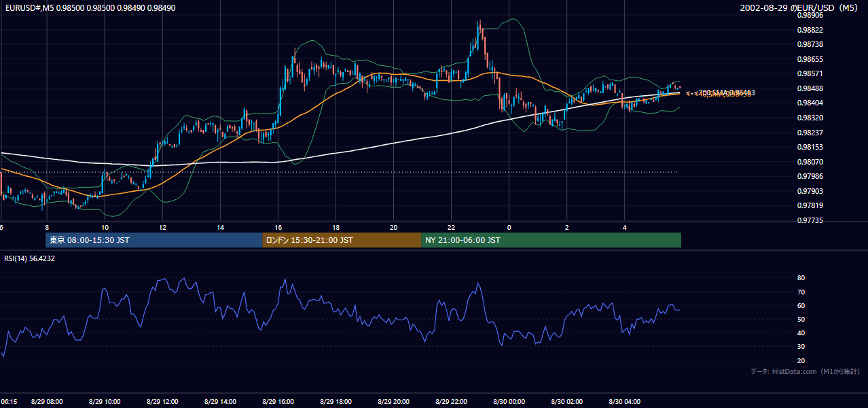Click the 0.98320 price axis label

tap(810, 118)
